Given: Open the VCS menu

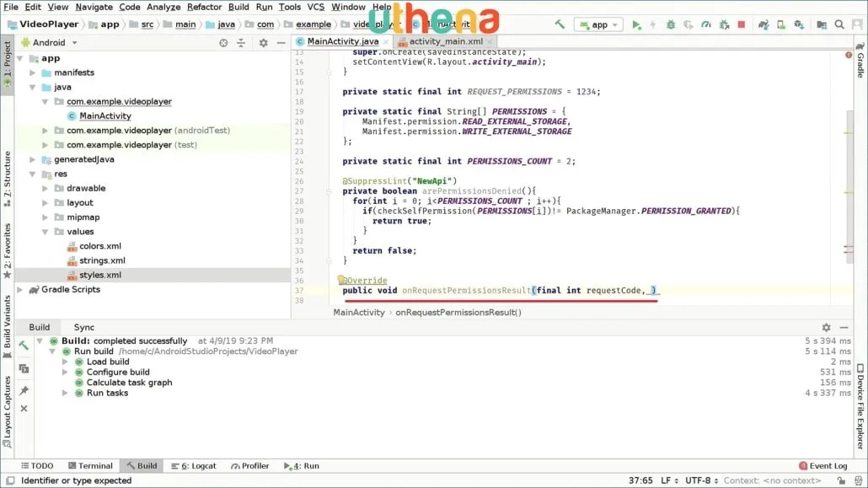Looking at the screenshot, I should (315, 8).
